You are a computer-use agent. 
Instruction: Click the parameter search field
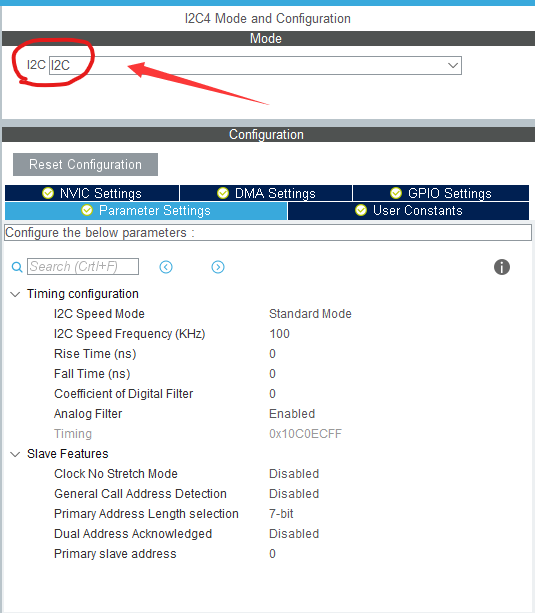pos(83,267)
